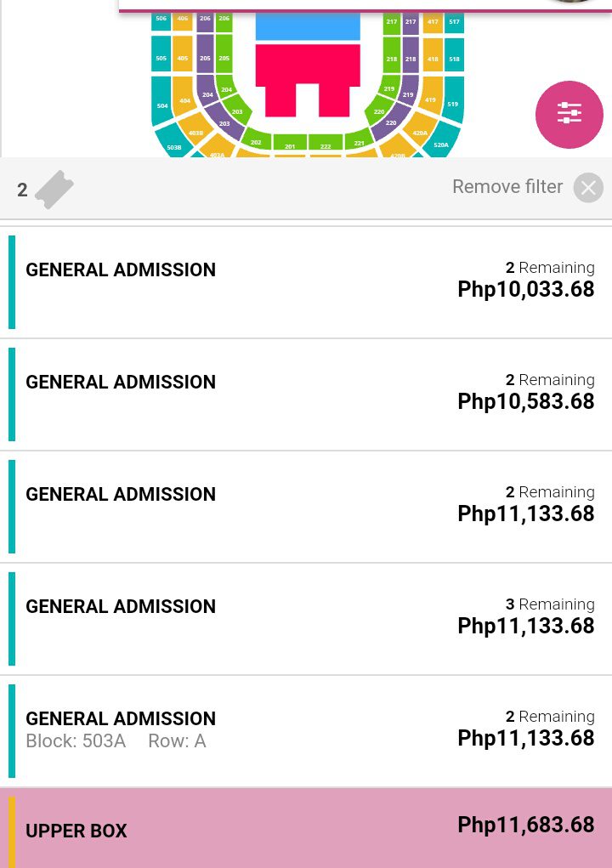Click the Remove filter text
Viewport: 612px width, 868px height.
pos(507,186)
